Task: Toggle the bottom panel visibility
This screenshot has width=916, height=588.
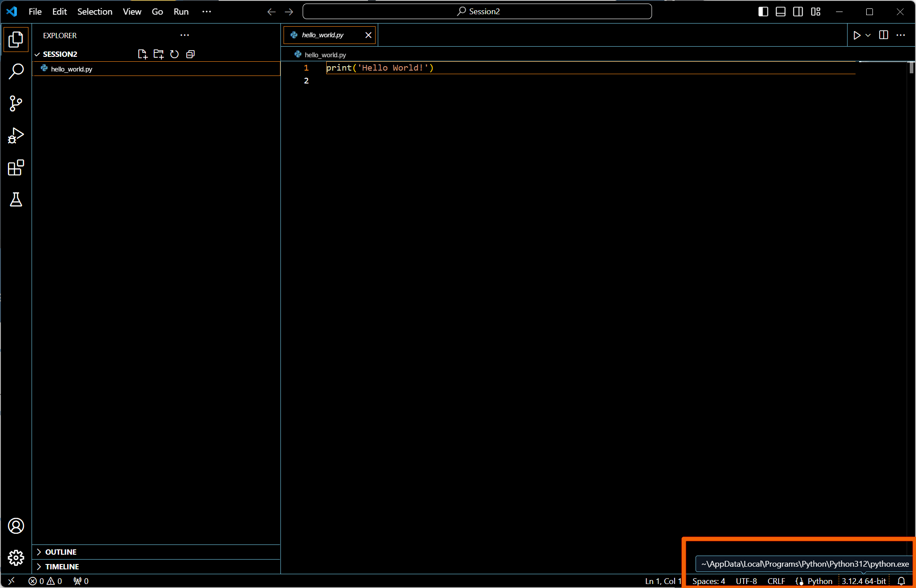Action: point(780,12)
